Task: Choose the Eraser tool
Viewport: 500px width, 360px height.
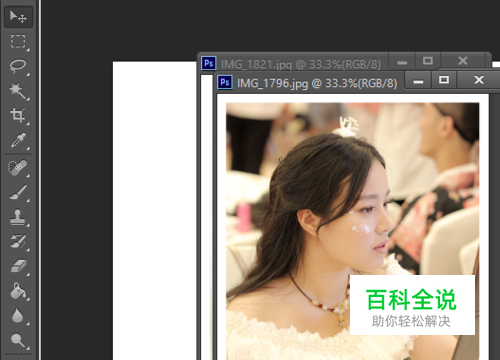Action: (x=18, y=267)
